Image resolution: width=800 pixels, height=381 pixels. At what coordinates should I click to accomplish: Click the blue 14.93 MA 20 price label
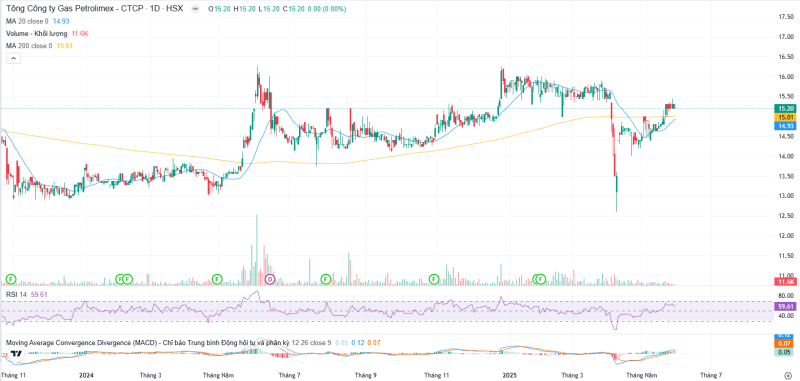tap(784, 125)
